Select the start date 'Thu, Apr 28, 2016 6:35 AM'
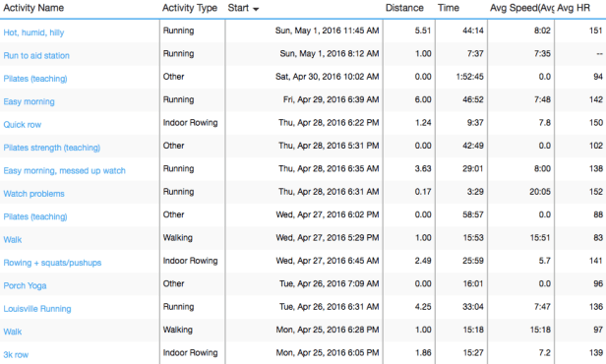The height and width of the screenshot is (364, 606). click(x=329, y=168)
